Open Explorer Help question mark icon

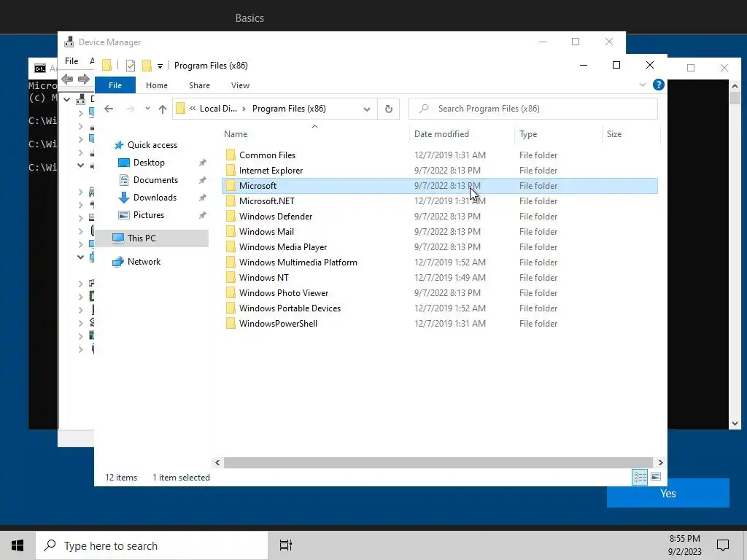coord(659,85)
